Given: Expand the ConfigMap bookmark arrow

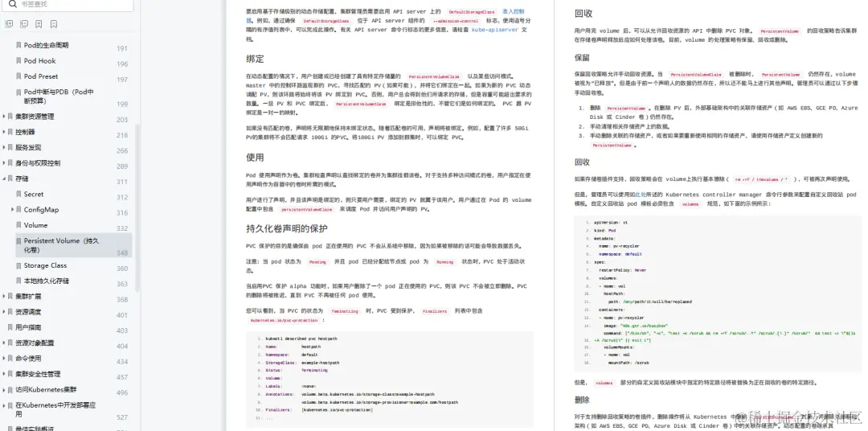Looking at the screenshot, I should pos(12,209).
